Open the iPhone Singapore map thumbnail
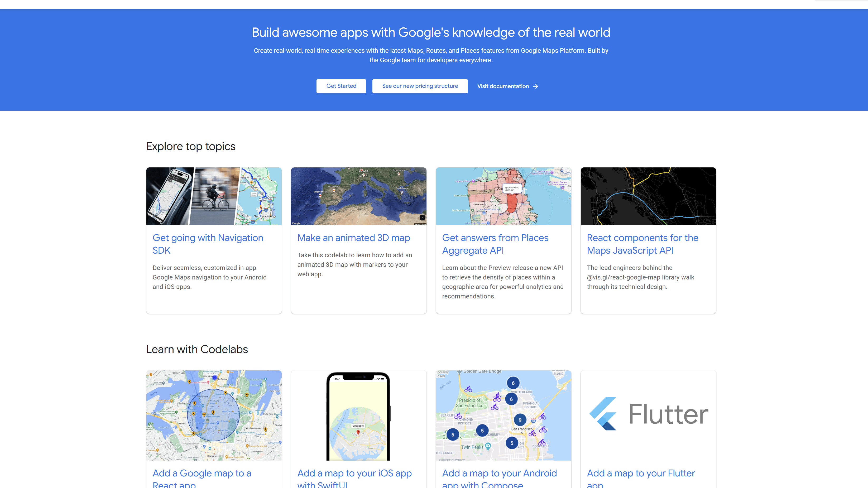 click(359, 415)
